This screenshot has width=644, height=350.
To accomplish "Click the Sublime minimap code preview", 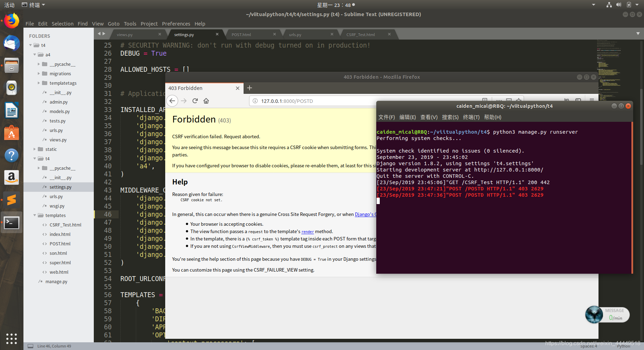I will pos(610,70).
